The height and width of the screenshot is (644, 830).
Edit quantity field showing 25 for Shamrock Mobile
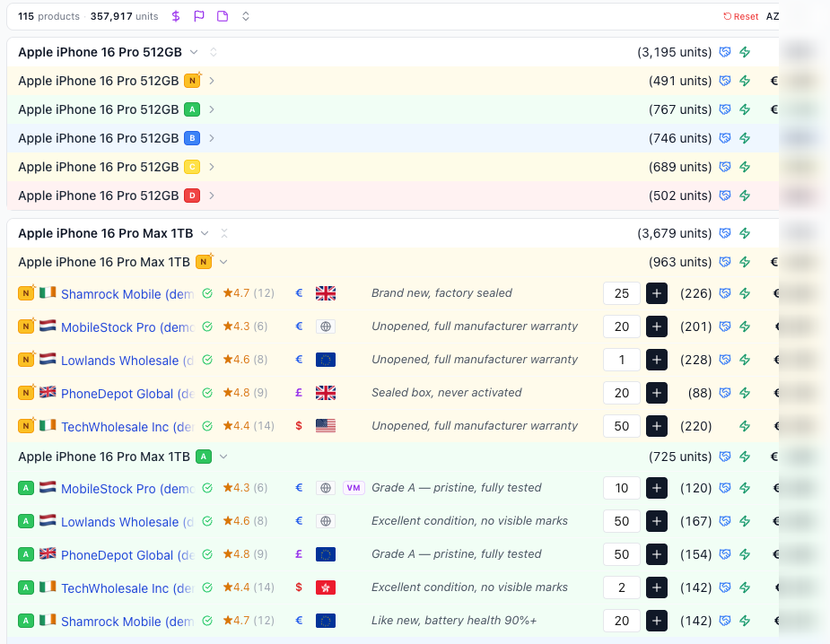622,293
